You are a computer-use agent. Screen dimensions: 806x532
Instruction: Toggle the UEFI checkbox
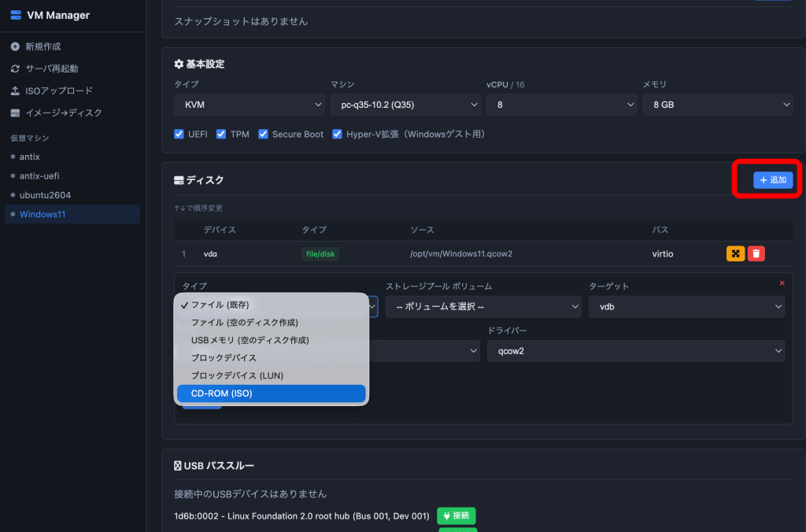179,134
